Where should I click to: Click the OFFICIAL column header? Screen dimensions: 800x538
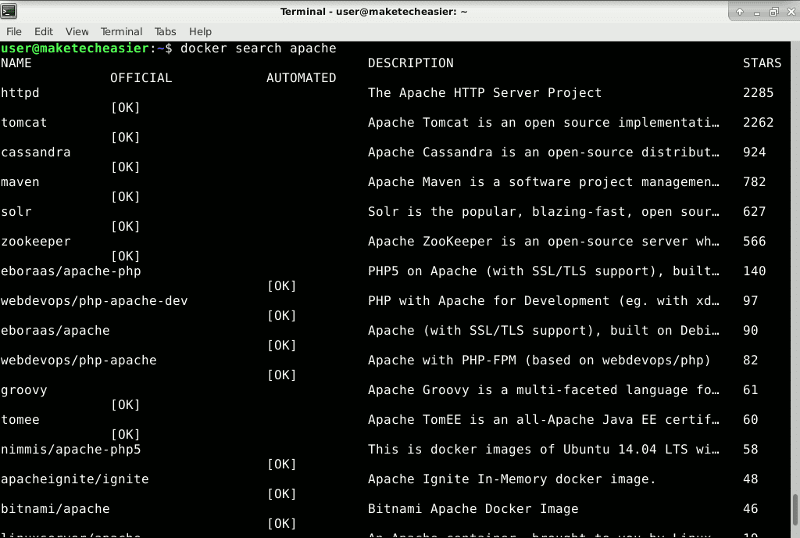click(x=141, y=78)
